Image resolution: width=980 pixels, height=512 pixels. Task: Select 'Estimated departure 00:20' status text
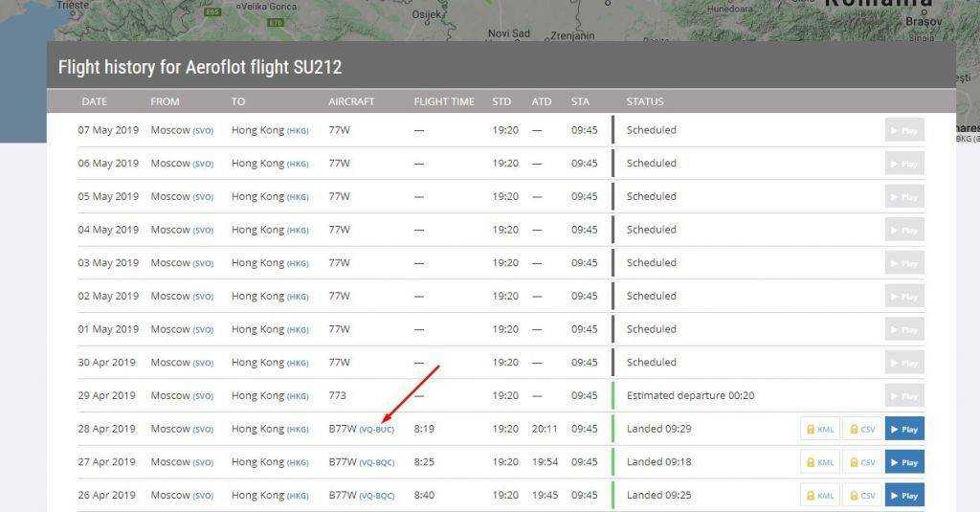(691, 395)
